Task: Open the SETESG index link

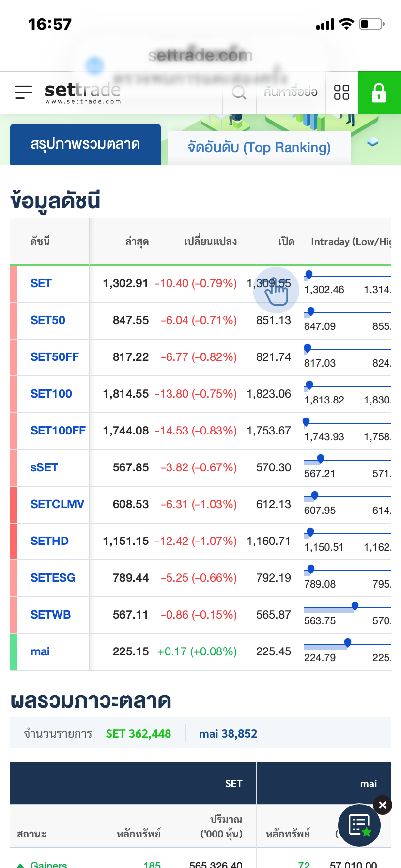Action: tap(53, 578)
